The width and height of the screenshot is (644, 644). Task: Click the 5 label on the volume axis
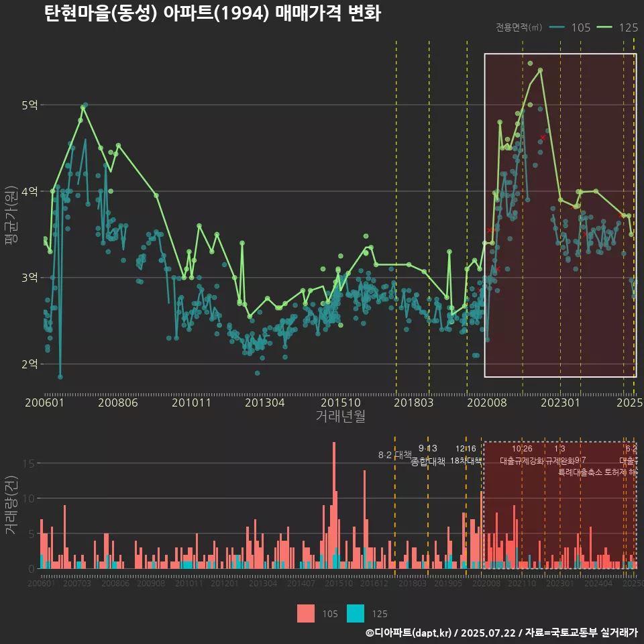point(32,534)
